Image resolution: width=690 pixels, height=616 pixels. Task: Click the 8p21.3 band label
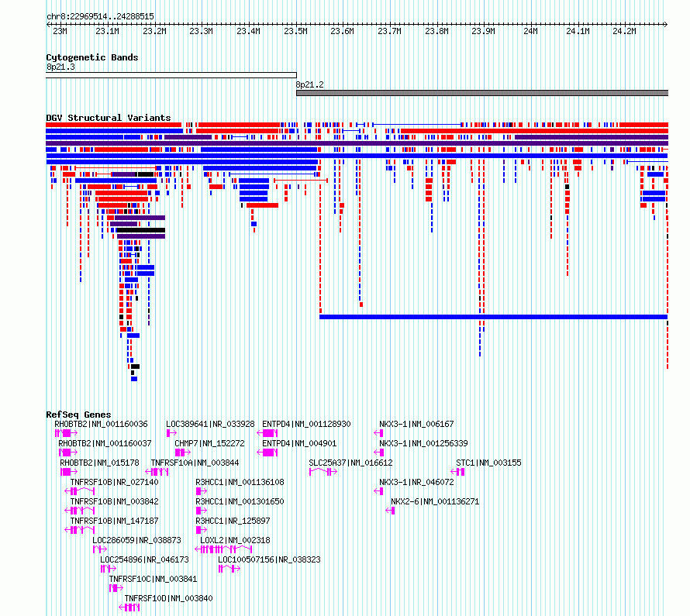[x=60, y=67]
